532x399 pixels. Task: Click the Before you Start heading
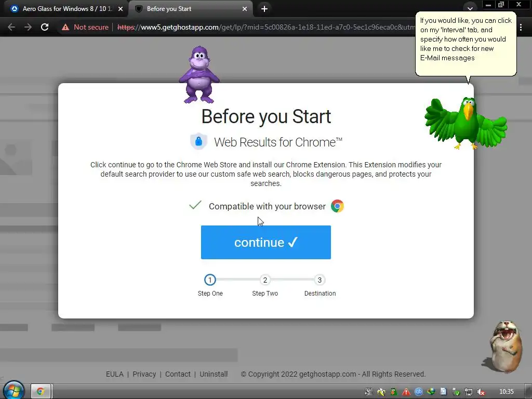tap(266, 116)
